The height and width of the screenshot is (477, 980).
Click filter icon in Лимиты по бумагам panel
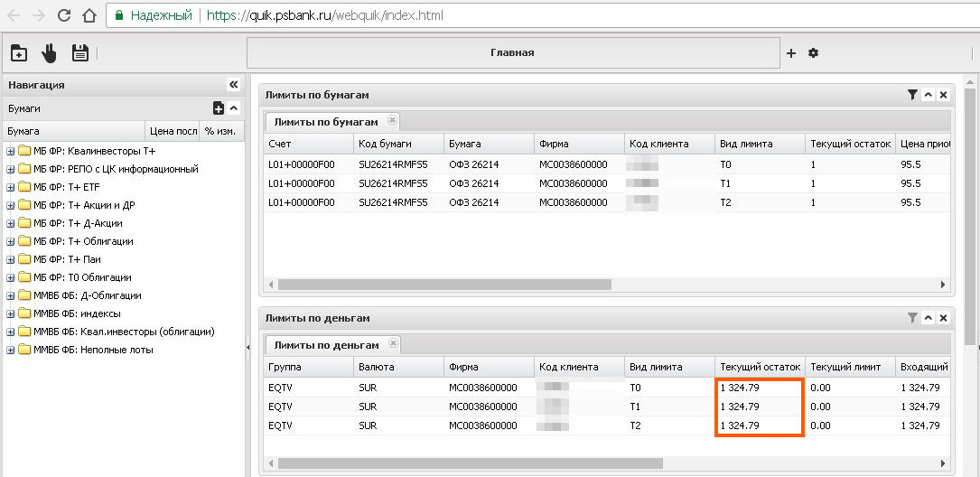(x=912, y=95)
